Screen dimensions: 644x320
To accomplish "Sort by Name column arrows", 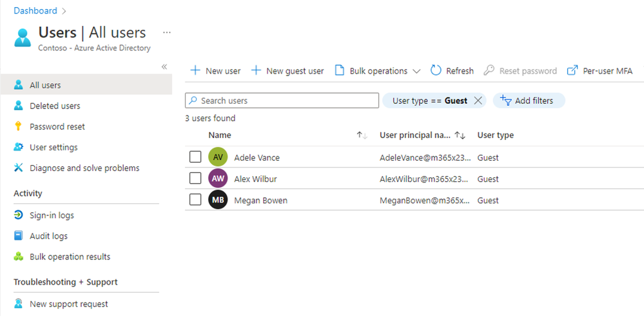I will pos(362,135).
